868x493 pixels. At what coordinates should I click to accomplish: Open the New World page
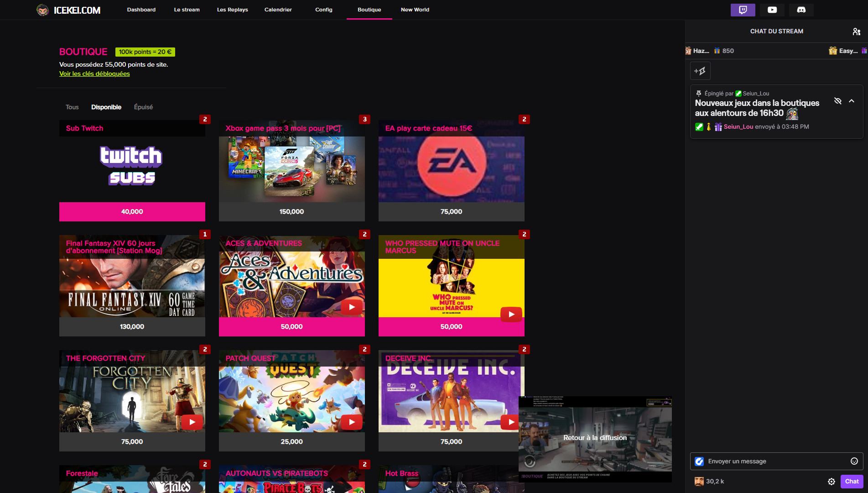[x=415, y=10]
